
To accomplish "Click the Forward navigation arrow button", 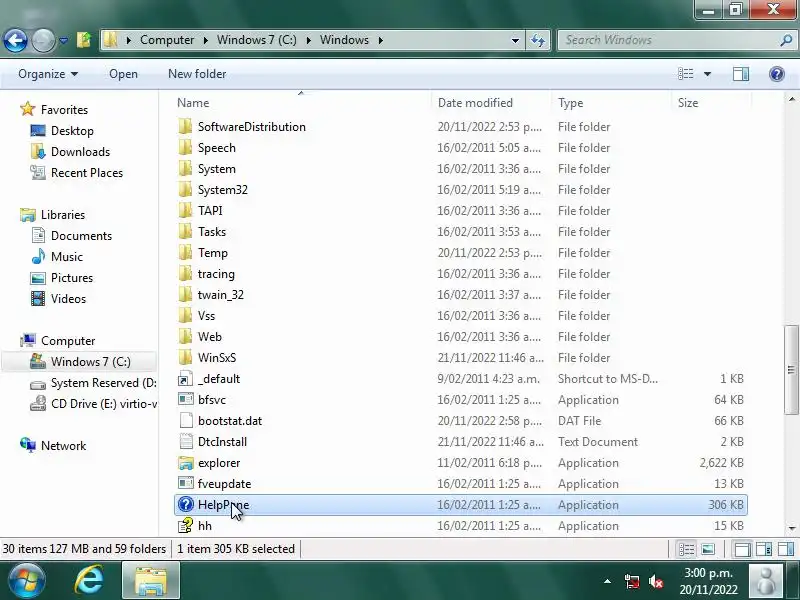I will 43,40.
